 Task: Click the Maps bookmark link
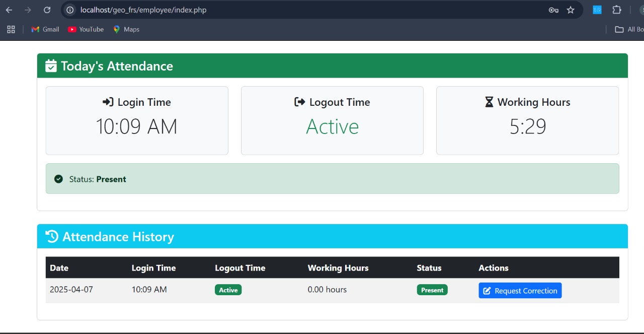coord(126,29)
